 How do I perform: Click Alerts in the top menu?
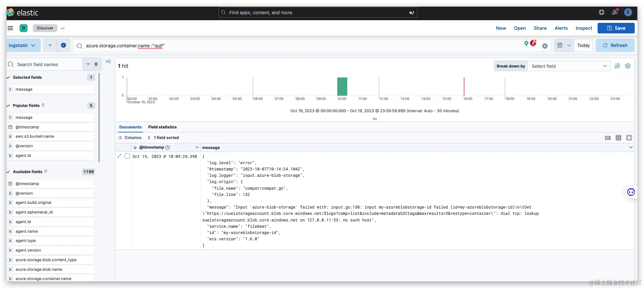pyautogui.click(x=561, y=28)
